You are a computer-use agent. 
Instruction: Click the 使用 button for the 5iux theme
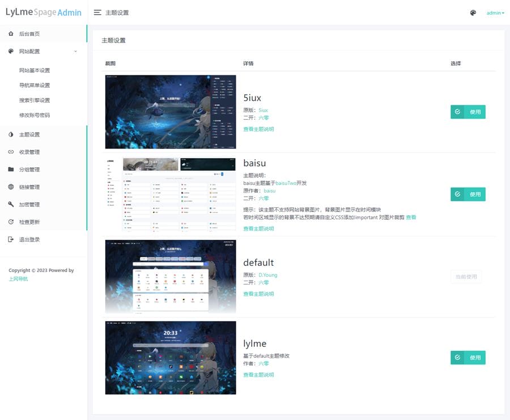(468, 112)
